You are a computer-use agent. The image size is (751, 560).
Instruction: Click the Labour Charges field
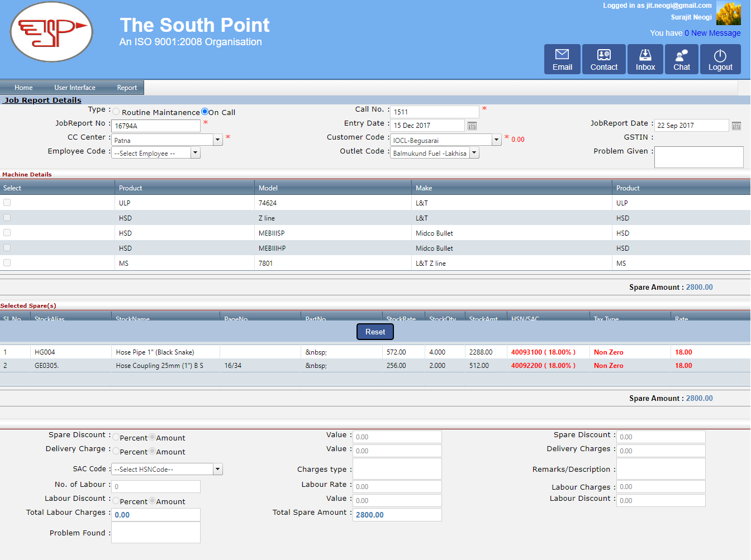(661, 486)
